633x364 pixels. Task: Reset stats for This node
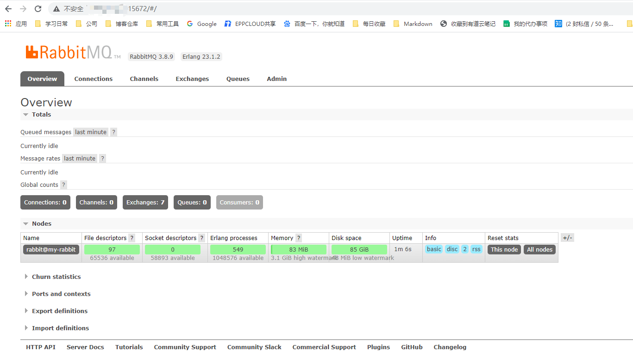504,249
